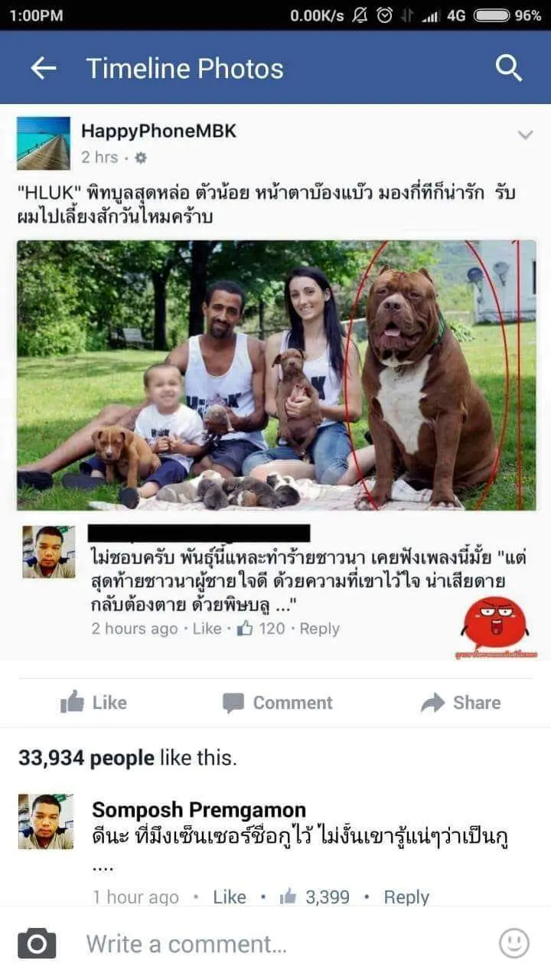Tap the back arrow icon
This screenshot has height=980, width=551.
tap(44, 68)
